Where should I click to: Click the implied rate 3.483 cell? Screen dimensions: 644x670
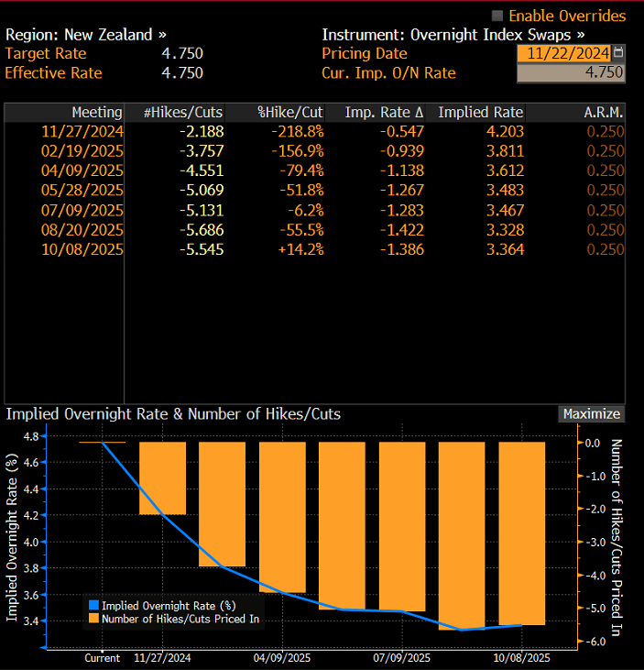pyautogui.click(x=505, y=190)
